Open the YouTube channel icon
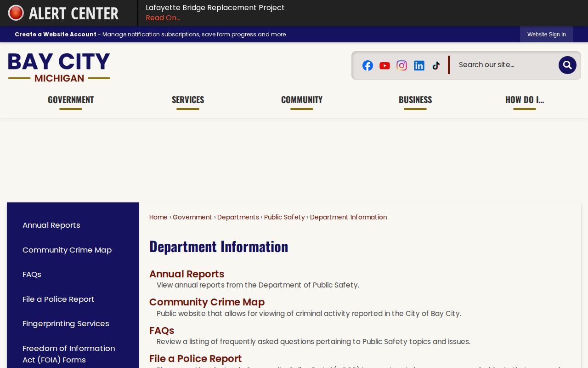The image size is (588, 368). tap(384, 65)
